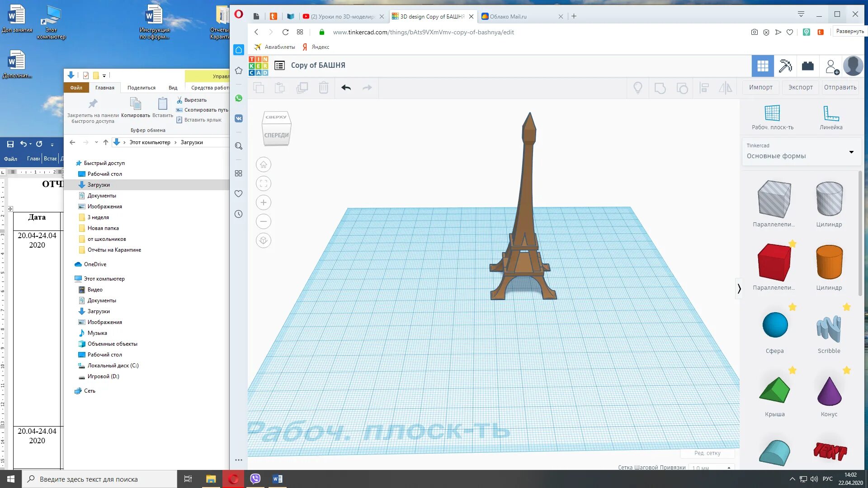This screenshot has width=868, height=488.
Task: Click the Отправить button
Action: (x=840, y=87)
